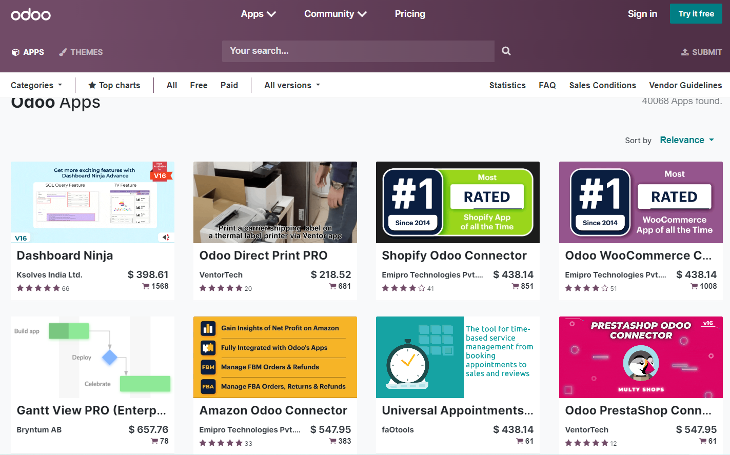Viewport: 730px width, 455px height.
Task: Click the speaker icon on Dashboard Ninja thumbnail
Action: point(166,238)
